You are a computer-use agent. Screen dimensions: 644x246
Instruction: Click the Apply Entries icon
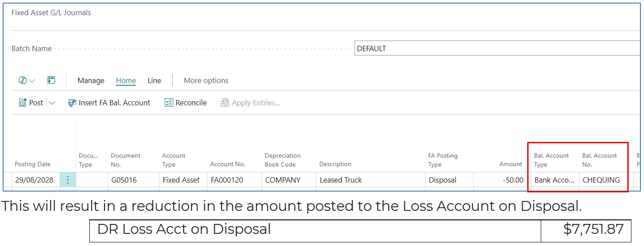(225, 103)
